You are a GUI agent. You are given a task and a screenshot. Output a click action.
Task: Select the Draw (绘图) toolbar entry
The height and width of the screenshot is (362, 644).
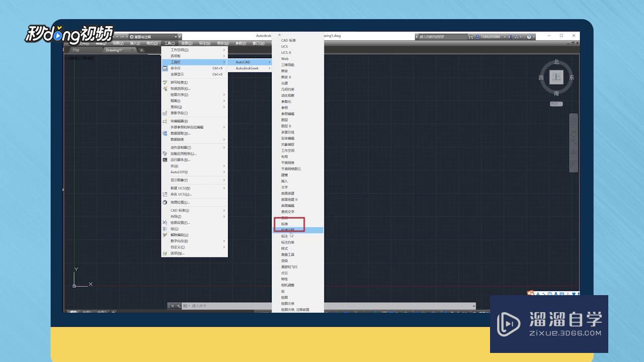pos(298,298)
